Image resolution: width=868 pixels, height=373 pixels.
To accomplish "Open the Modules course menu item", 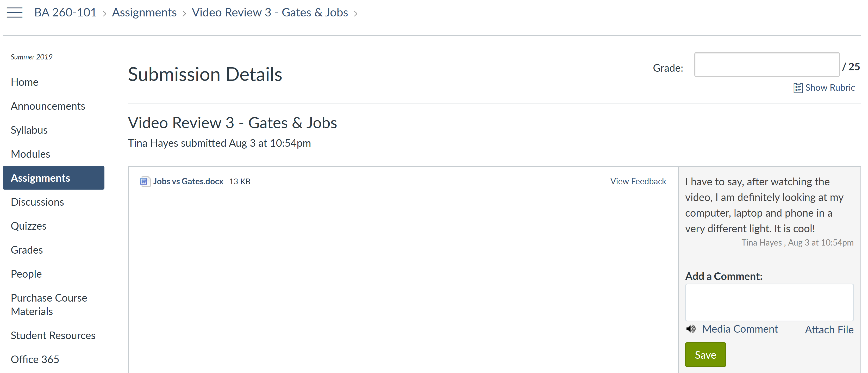I will point(30,154).
